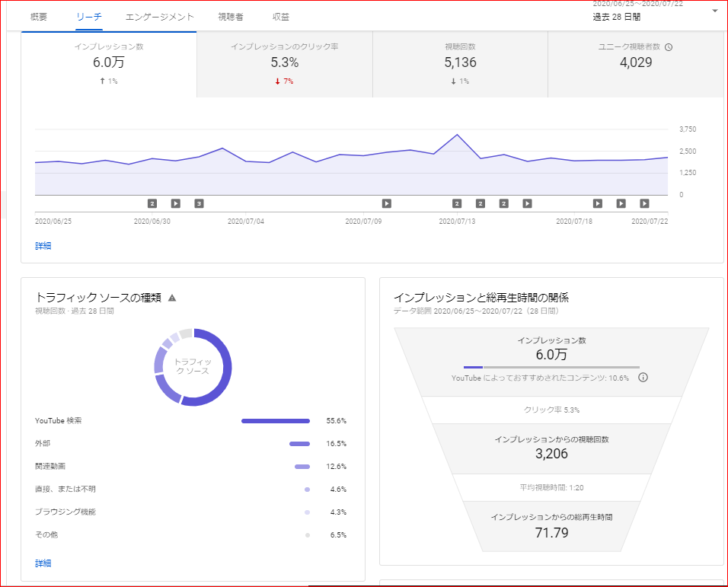Click the 平均視聴時間: 1:20 funnel label

tap(551, 488)
